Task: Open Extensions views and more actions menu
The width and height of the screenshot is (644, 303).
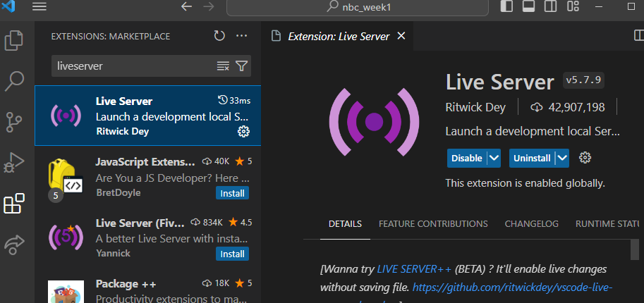Action: pyautogui.click(x=241, y=36)
